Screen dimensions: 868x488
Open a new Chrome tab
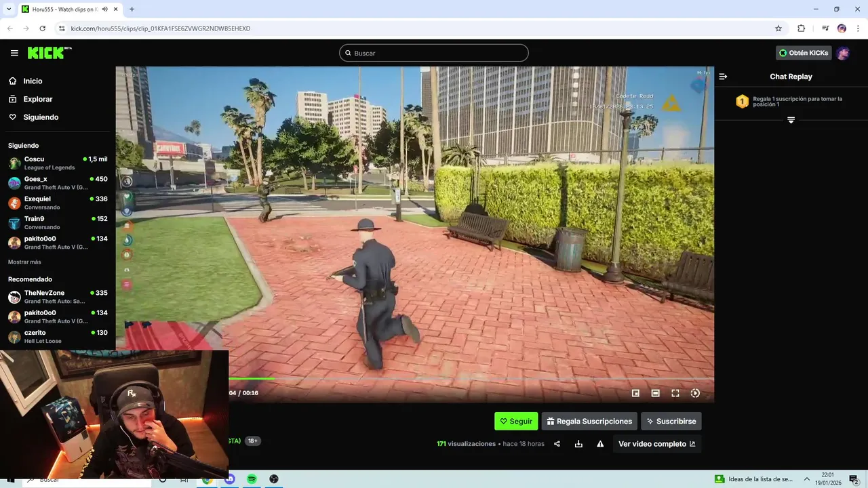(132, 9)
